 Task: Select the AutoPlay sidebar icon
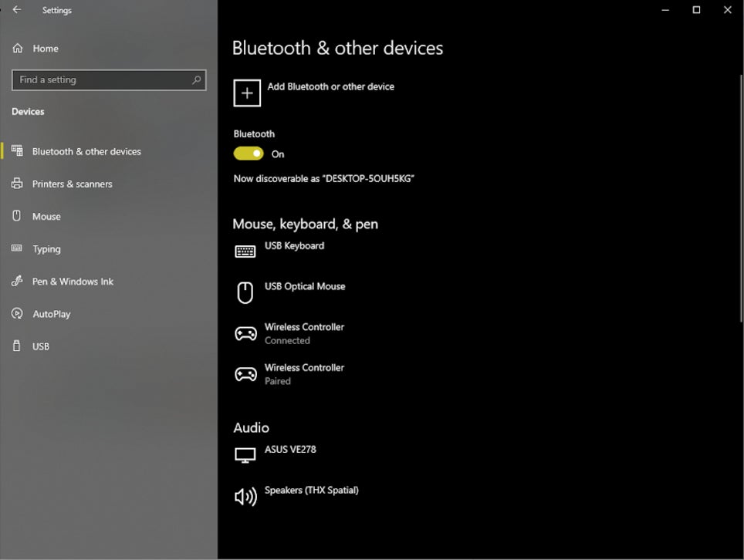coord(17,313)
